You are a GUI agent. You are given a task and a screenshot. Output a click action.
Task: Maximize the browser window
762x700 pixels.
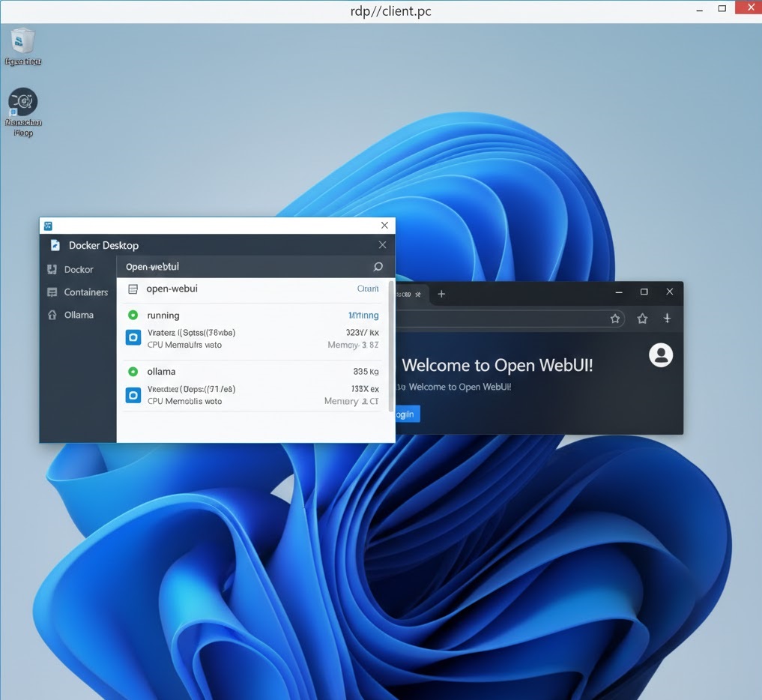(644, 292)
